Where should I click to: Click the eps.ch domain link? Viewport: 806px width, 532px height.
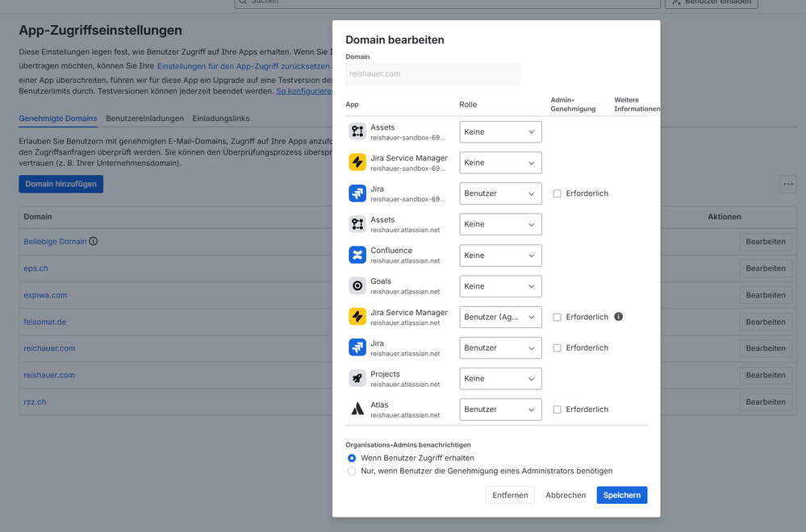click(35, 268)
